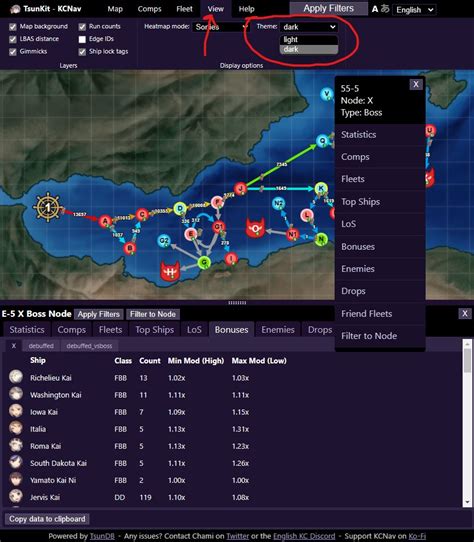Viewport: 474px width, 542px height.
Task: Select map node K on the map
Action: point(321,188)
